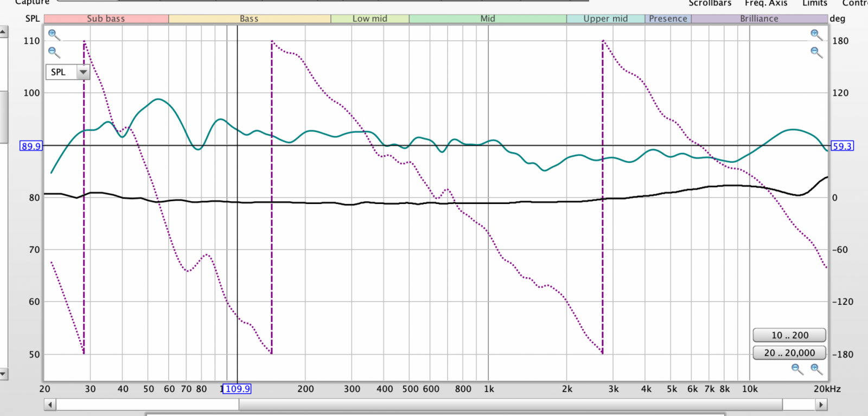Zoom out vertically using top-left magnifier minus
Viewport: 868px width, 416px height.
(54, 52)
